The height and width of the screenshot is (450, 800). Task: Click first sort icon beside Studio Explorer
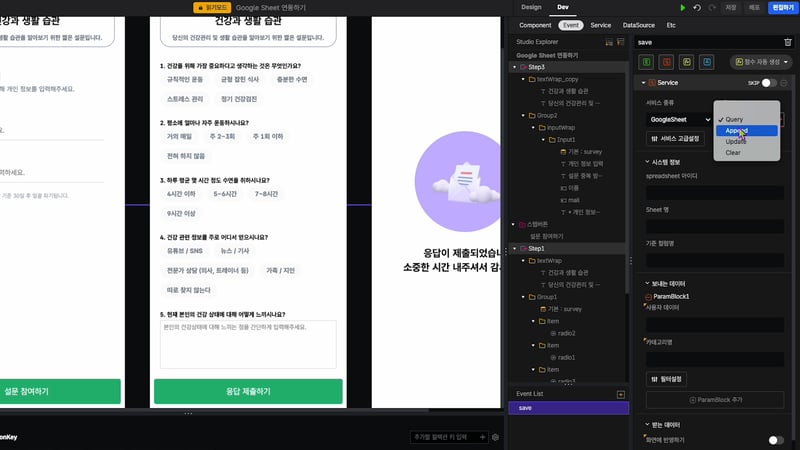click(609, 42)
